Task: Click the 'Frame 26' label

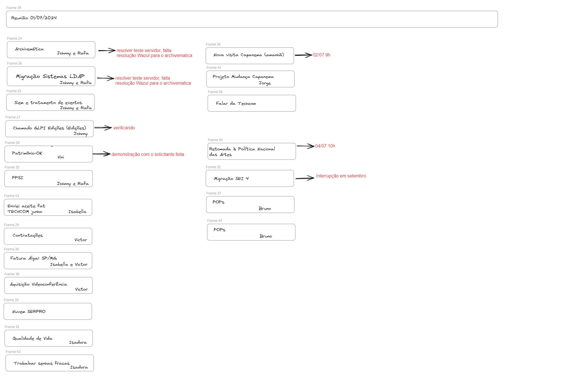Action: 15,63
